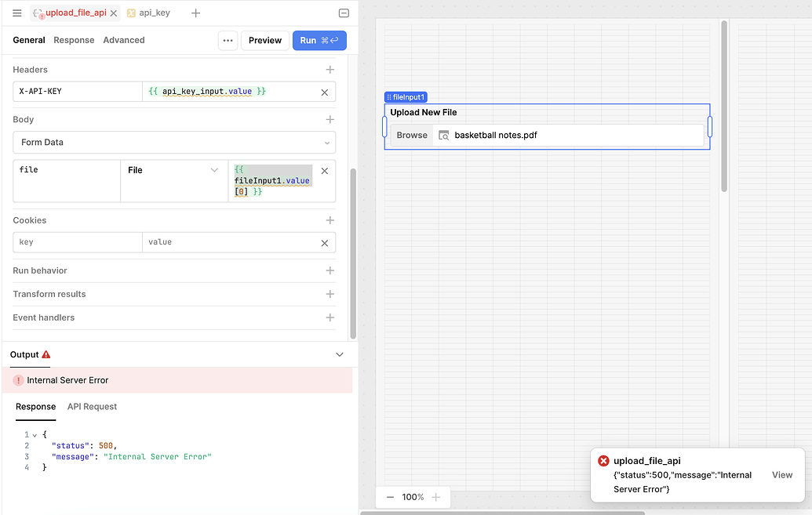812x515 pixels.
Task: Click the 100% zoom level
Action: pyautogui.click(x=413, y=498)
